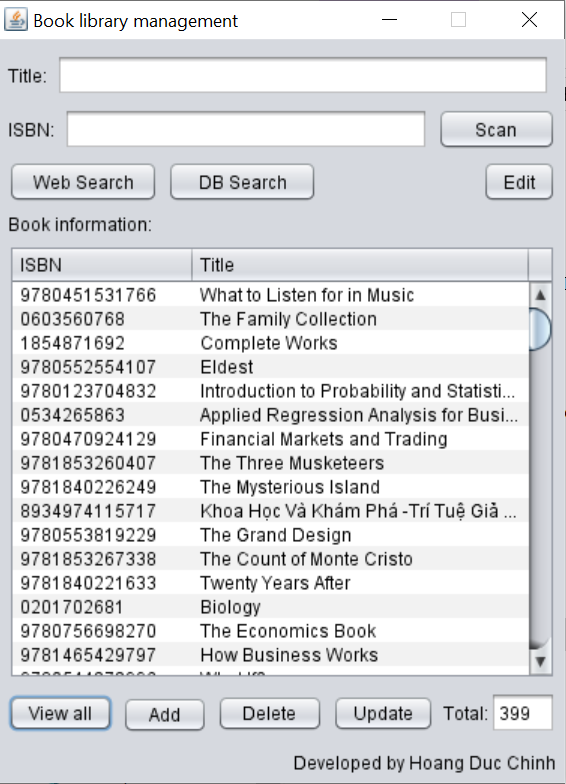This screenshot has height=784, width=566.
Task: Focus the ISBN text field
Action: point(246,130)
